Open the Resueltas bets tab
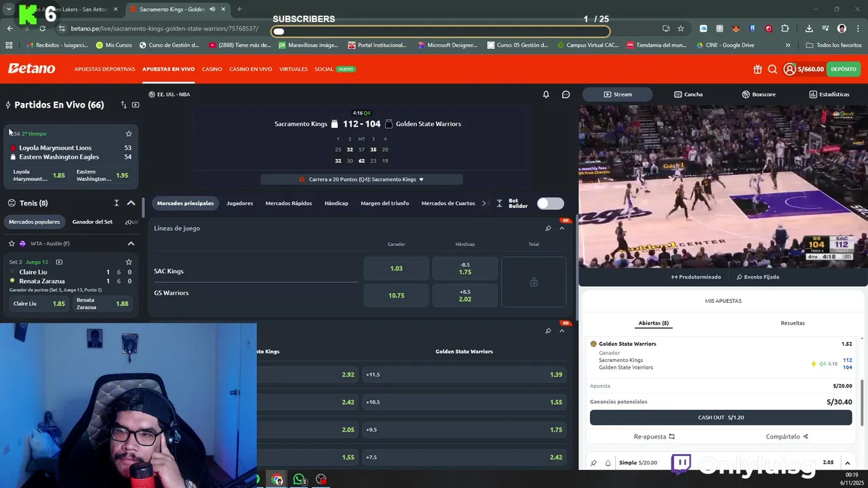This screenshot has height=488, width=868. click(792, 323)
